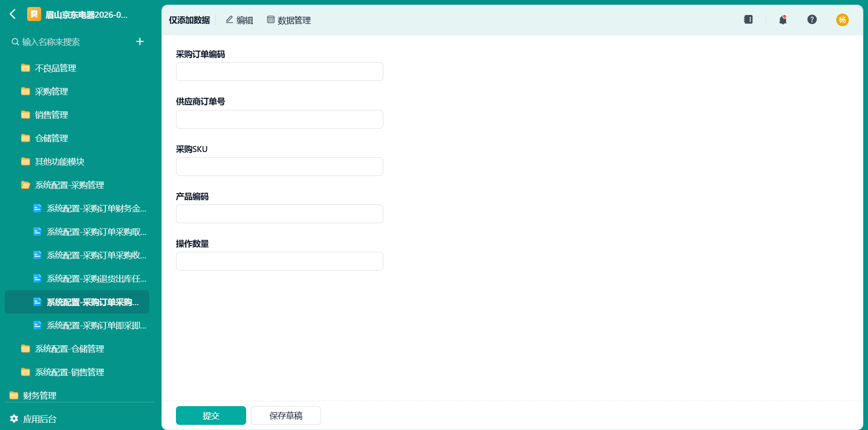This screenshot has height=430, width=868.
Task: Select highlighted 系统配置-采购订单采购... form
Action: coord(77,302)
